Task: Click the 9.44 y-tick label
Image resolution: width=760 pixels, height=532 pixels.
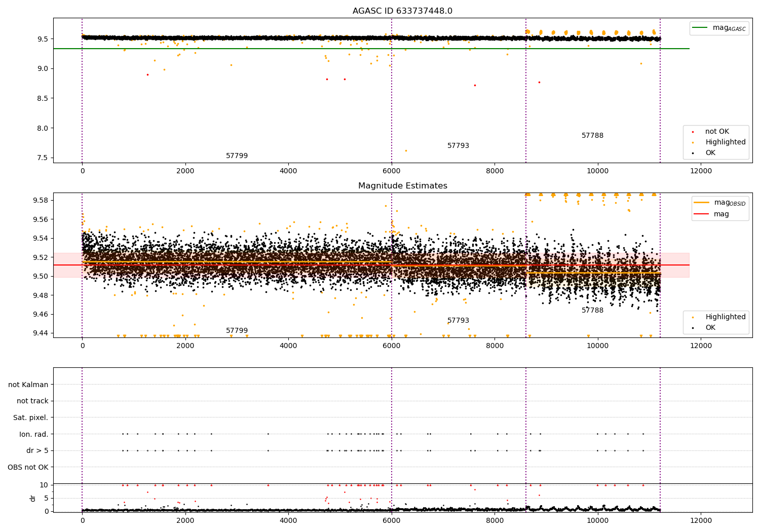Action: click(40, 333)
